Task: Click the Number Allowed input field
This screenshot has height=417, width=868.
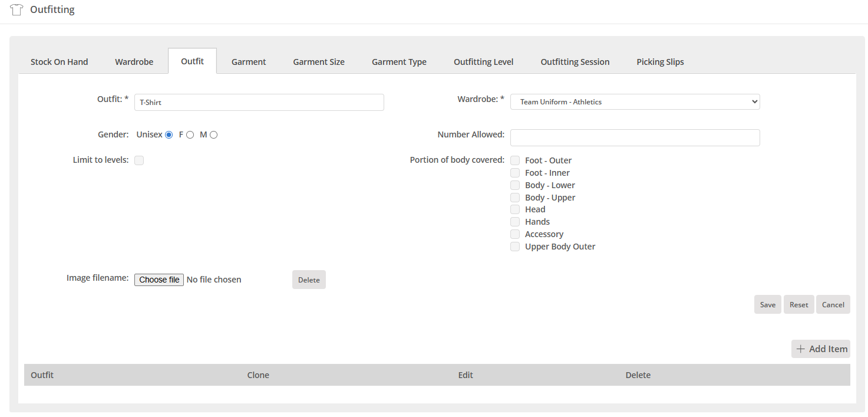Action: click(x=635, y=137)
